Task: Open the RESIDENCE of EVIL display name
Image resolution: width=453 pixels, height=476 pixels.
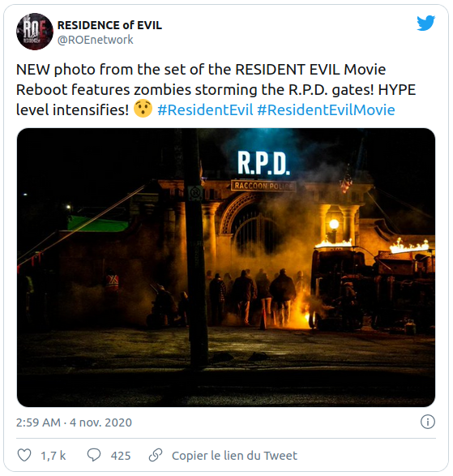Action: (109, 25)
